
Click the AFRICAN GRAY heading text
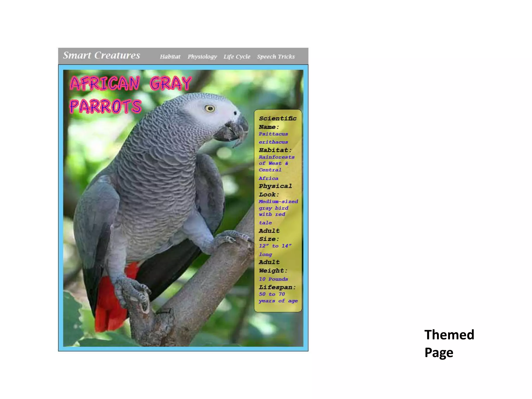tap(131, 83)
